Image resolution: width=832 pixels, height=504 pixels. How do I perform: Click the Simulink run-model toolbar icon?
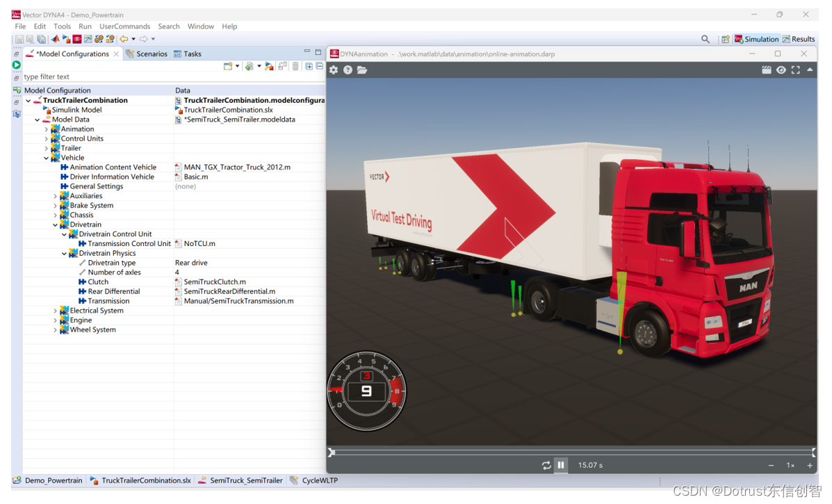66,39
